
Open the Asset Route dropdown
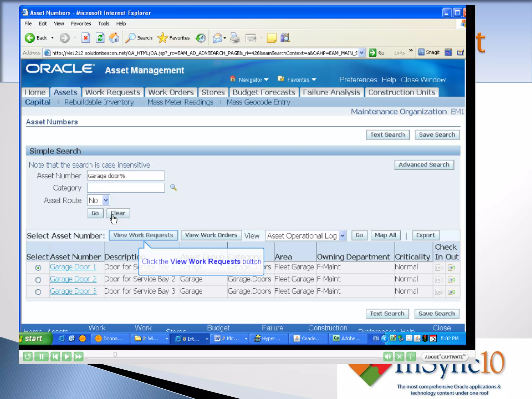click(105, 200)
